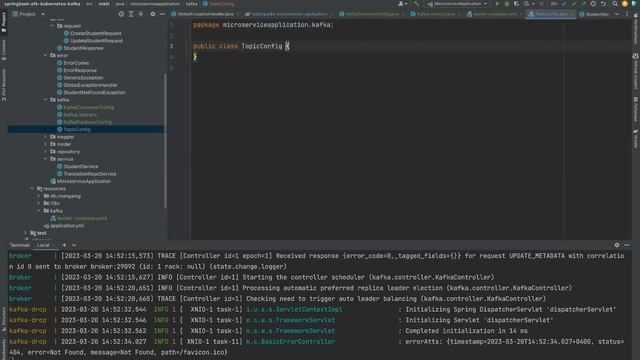Hide the terminal panel minus icon
Viewport: 640px width, 360px height.
coord(627,245)
